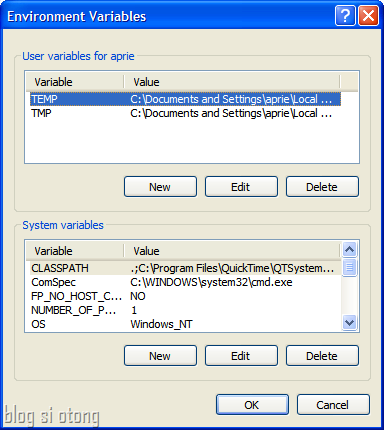Click the System variables scrollbar thumb
Viewport: 384px width, 430px height.
tap(349, 267)
